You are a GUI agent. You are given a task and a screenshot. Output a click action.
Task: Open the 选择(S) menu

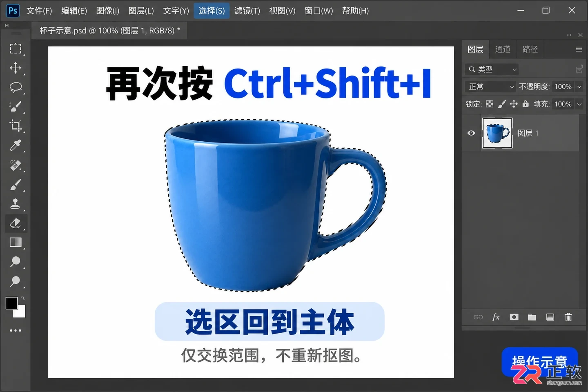(x=212, y=11)
